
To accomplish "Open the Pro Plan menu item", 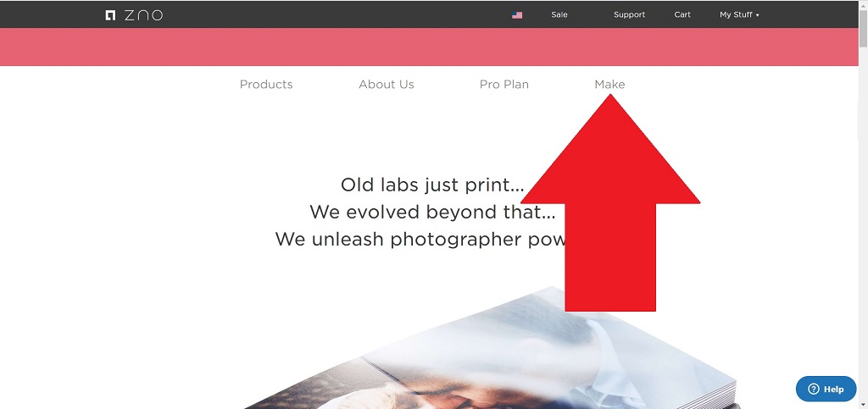I will click(504, 85).
